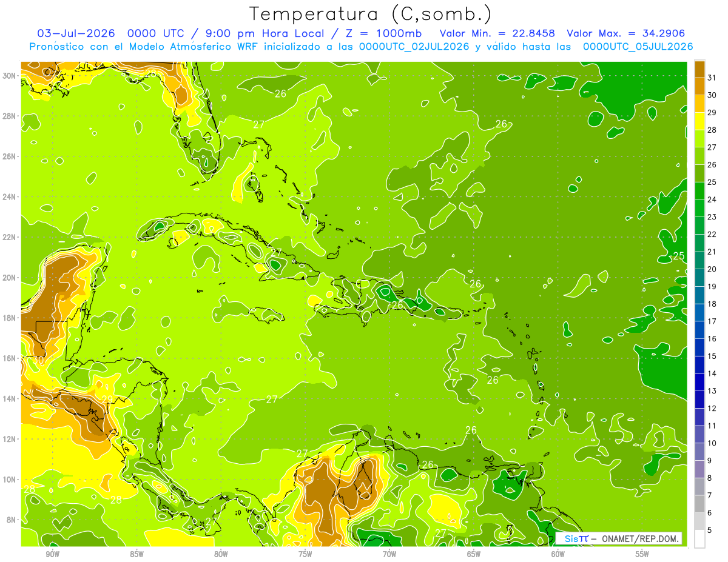Select "Valor Max. = 34.2906" text
This screenshot has width=728, height=562.
[626, 33]
